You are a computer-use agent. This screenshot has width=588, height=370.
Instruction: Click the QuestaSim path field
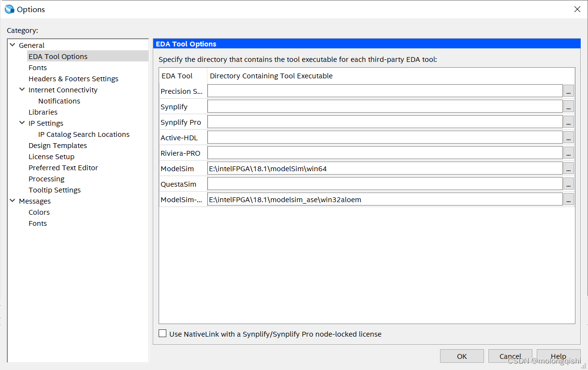(385, 184)
